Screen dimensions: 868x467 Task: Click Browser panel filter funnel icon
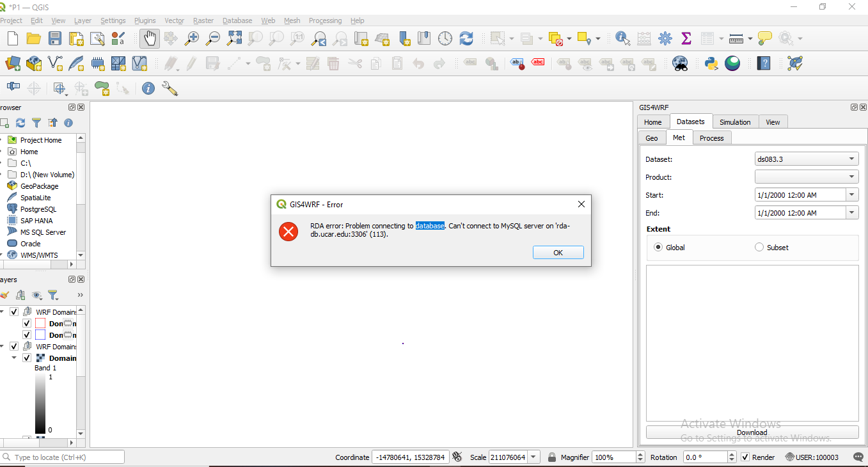coord(36,123)
